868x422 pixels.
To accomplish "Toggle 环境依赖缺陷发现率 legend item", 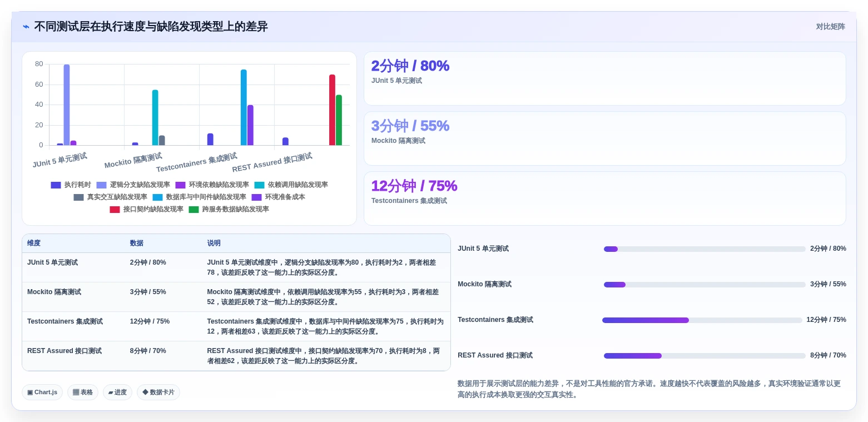I will point(212,185).
